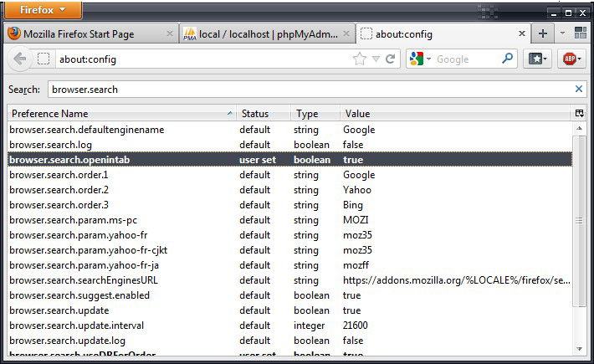Click the integer type cell
The image size is (594, 364).
(x=309, y=326)
